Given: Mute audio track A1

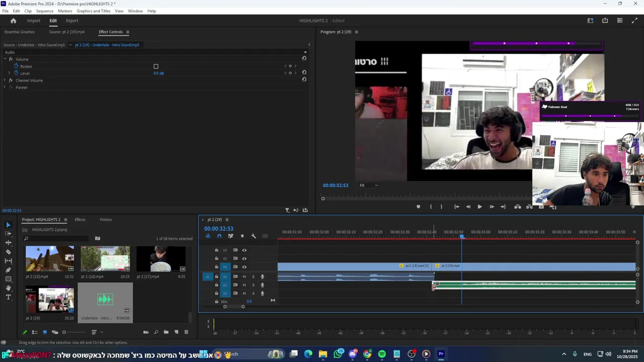Looking at the screenshot, I should (245, 277).
